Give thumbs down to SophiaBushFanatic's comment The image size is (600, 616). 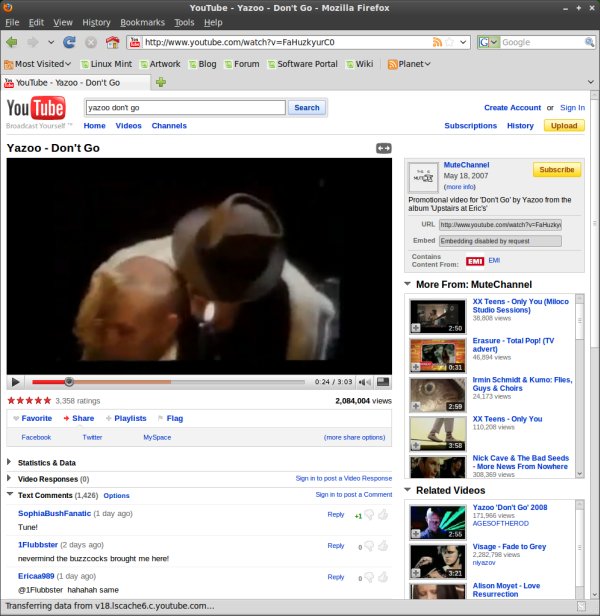point(369,515)
